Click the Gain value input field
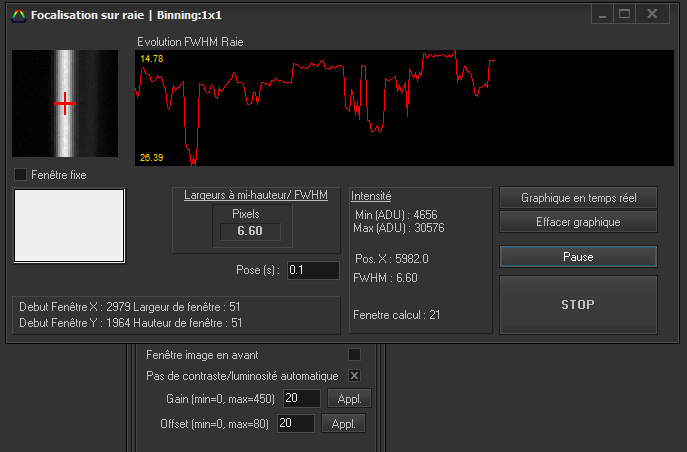The height and width of the screenshot is (452, 687). pos(299,399)
